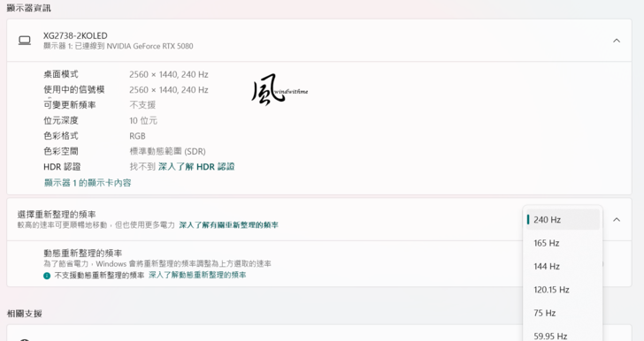Select 240 Hz refresh rate
The height and width of the screenshot is (341, 644).
click(x=563, y=220)
